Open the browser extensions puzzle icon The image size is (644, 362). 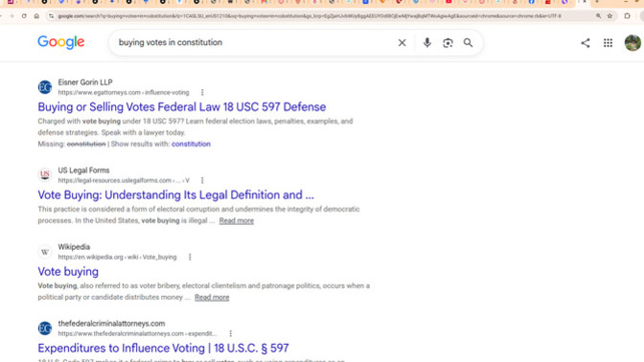pos(627,16)
